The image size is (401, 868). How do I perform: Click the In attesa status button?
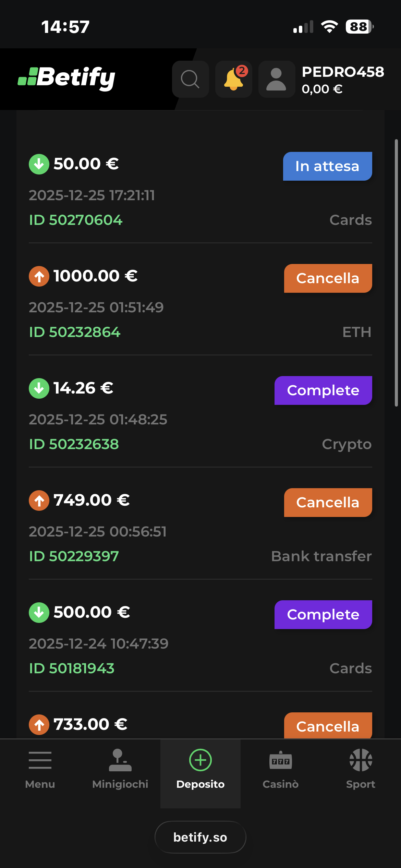point(327,166)
